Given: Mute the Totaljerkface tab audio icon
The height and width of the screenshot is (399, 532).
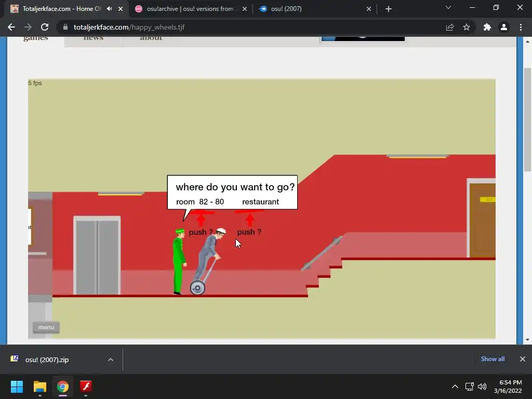Looking at the screenshot, I should point(109,9).
